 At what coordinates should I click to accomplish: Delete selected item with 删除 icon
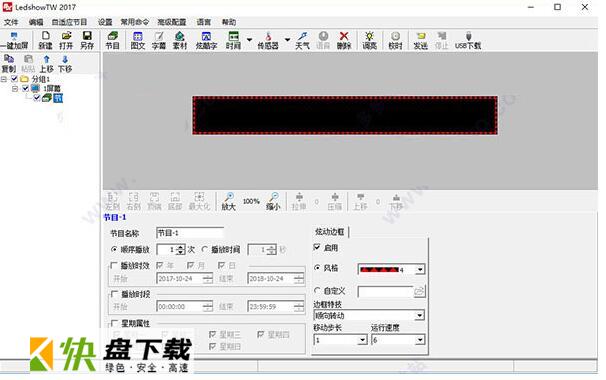344,41
